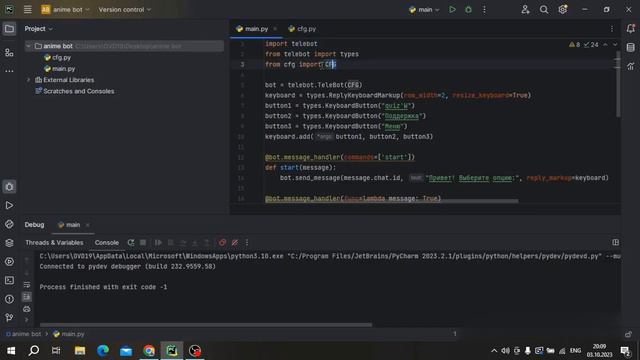Toggle soft-wrap in console
This screenshot has width=640, height=360.
click(x=27, y=284)
